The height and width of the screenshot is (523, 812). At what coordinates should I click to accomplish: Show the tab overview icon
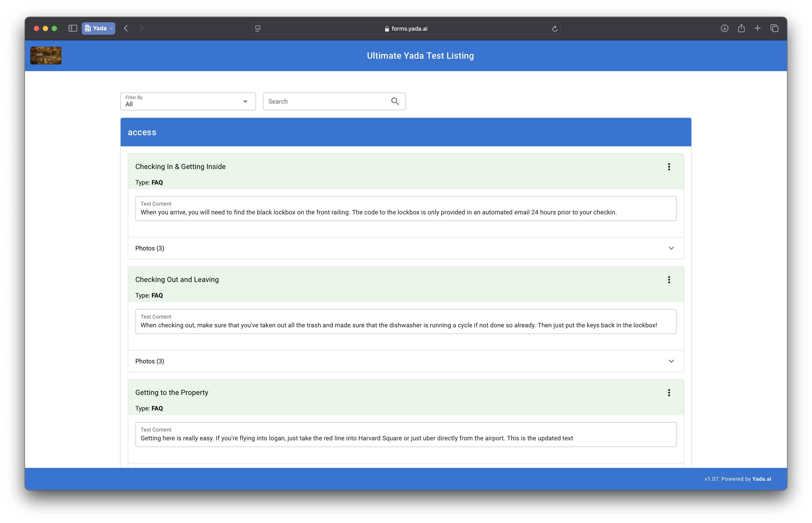774,28
